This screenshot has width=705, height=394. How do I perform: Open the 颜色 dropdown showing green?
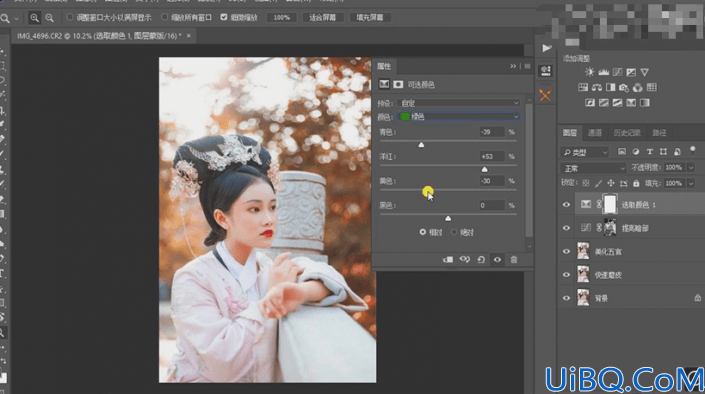[458, 117]
